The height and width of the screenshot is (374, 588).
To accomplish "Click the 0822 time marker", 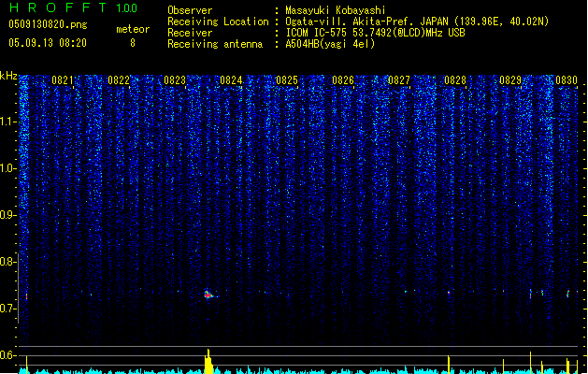I will [x=119, y=80].
